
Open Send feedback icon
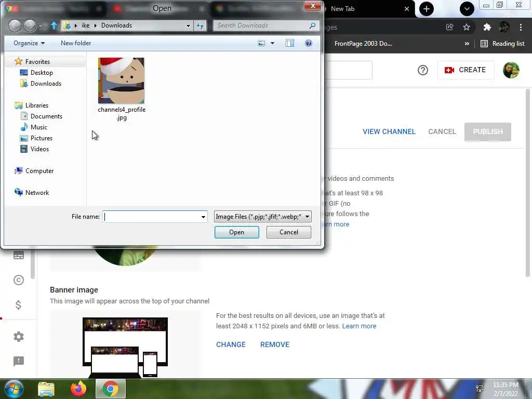19,362
